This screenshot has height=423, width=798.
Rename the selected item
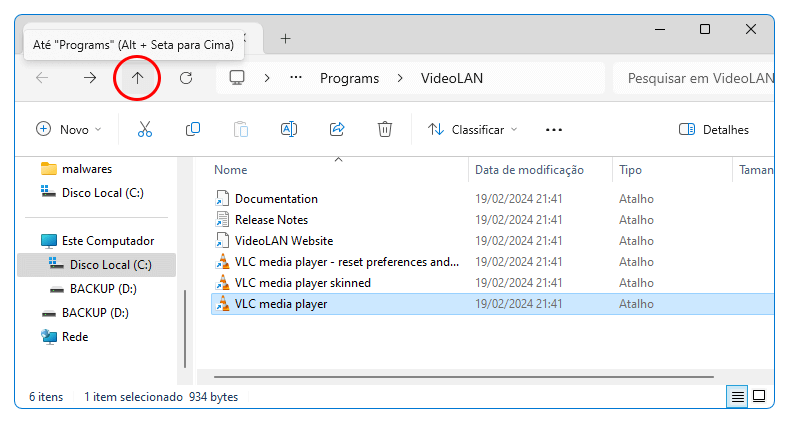289,129
